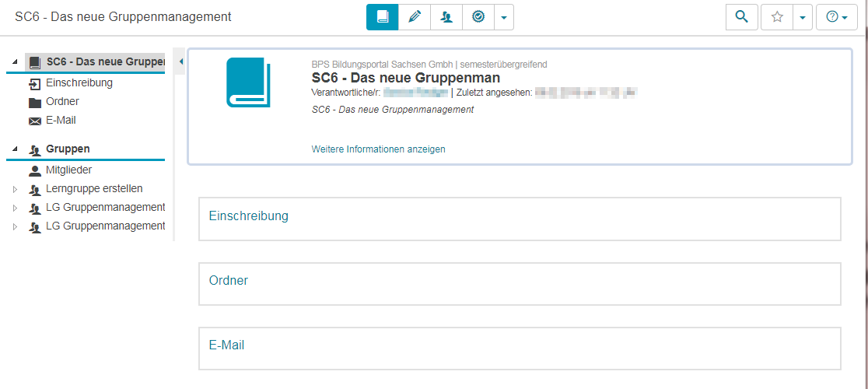Click Weitere Informationen anzeigen link
This screenshot has height=389, width=868.
378,149
